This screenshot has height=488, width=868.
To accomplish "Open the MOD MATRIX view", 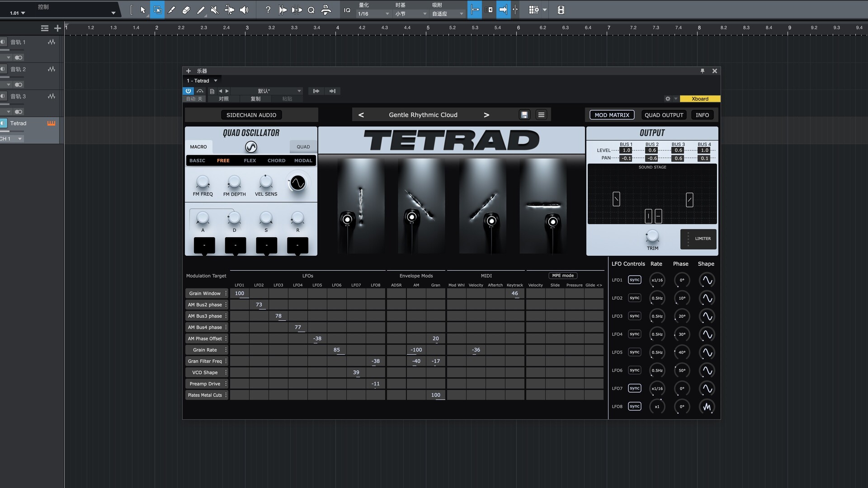I will (x=612, y=115).
